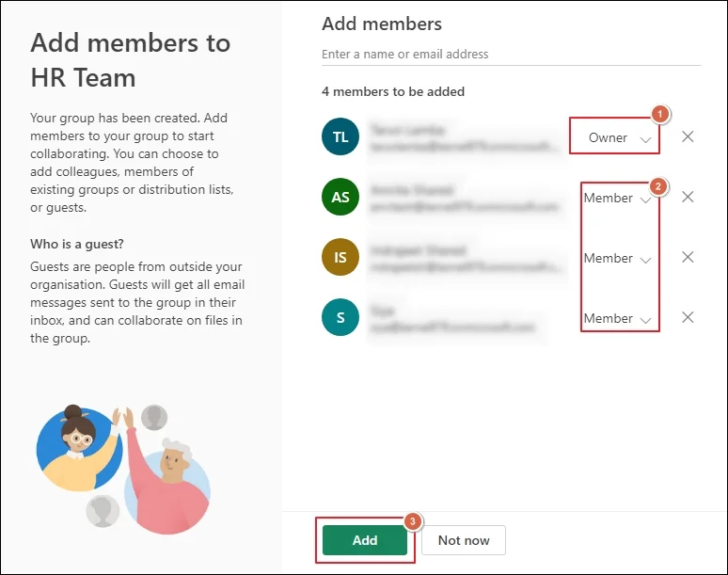This screenshot has height=575, width=728.
Task: Click the 'Add members to HR Team' heading
Action: click(131, 60)
